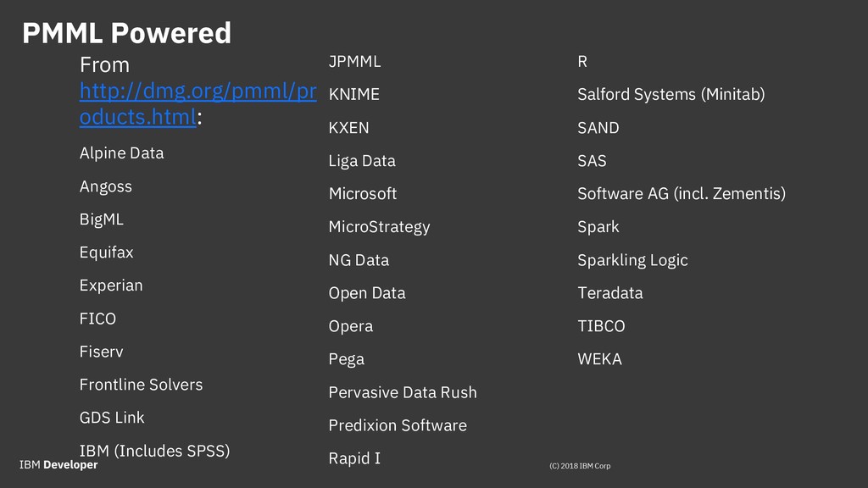Select the Sparkling Logic entry
The height and width of the screenshot is (488, 868).
[x=632, y=260]
